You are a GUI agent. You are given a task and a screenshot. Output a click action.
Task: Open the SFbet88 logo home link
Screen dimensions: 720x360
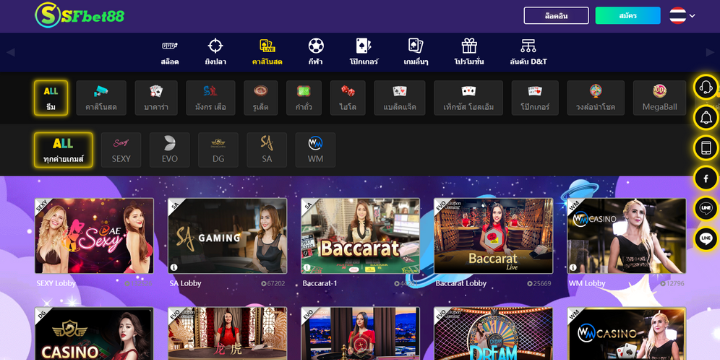coord(80,16)
